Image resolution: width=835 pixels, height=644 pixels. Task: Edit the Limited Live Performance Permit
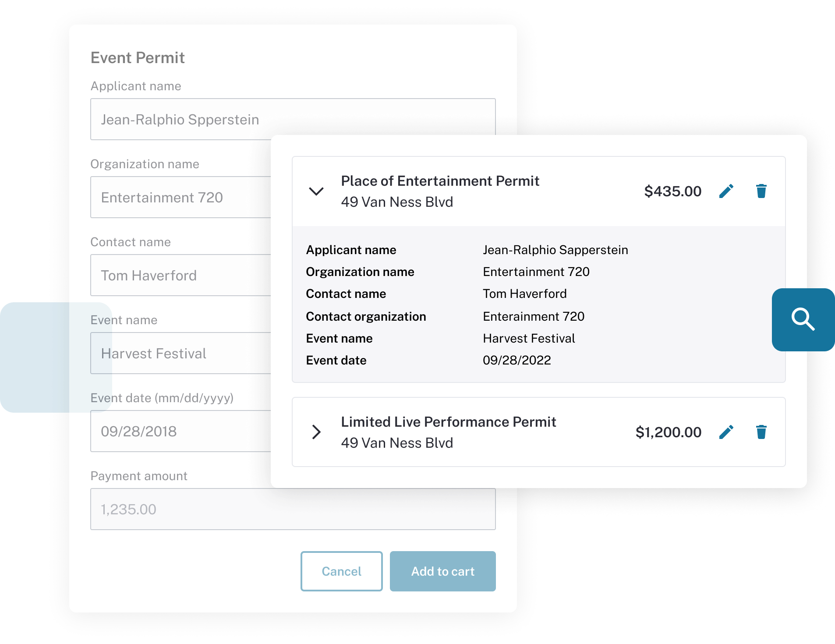coord(726,432)
